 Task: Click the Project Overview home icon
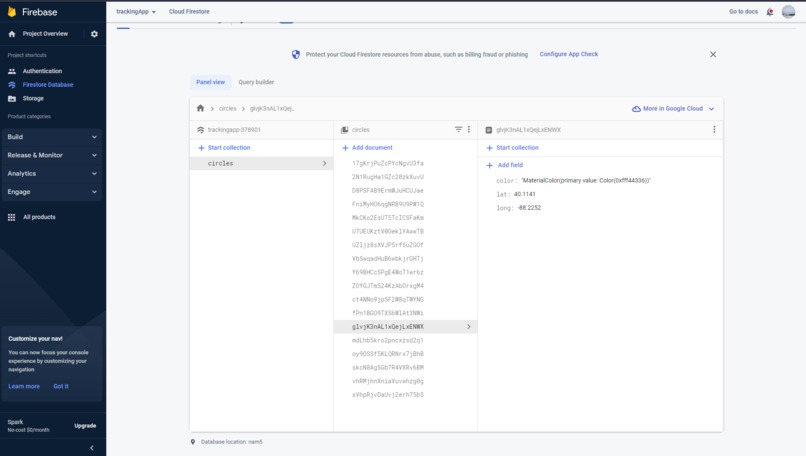[x=12, y=34]
